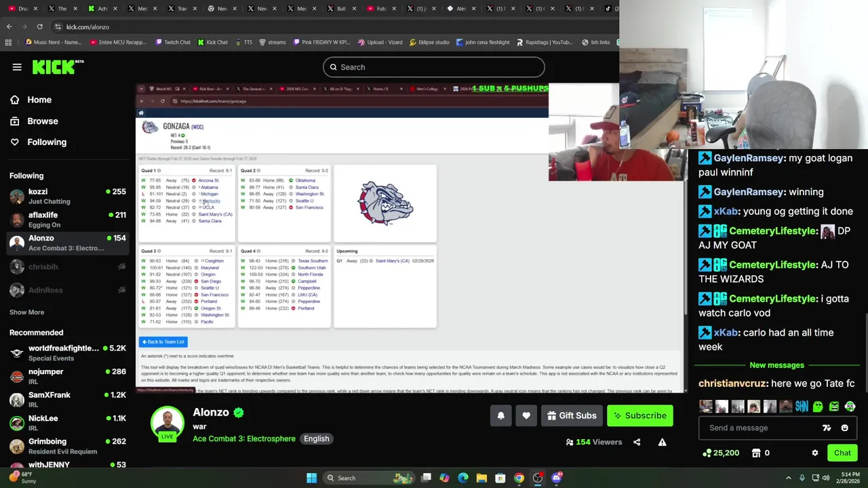
Task: Go to Home in sidebar
Action: coord(39,100)
